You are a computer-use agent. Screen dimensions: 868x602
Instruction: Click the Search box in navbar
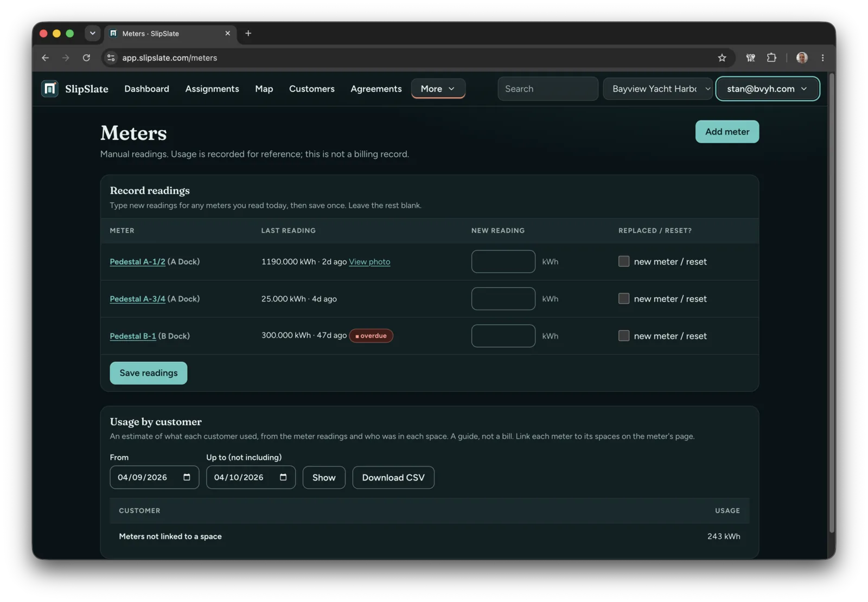point(548,88)
